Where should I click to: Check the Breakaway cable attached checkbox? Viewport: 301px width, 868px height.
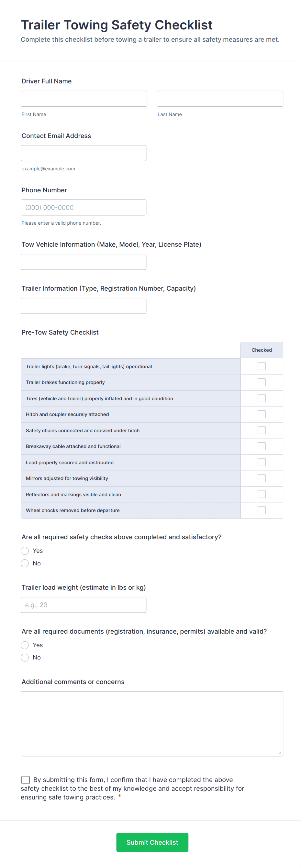262,446
